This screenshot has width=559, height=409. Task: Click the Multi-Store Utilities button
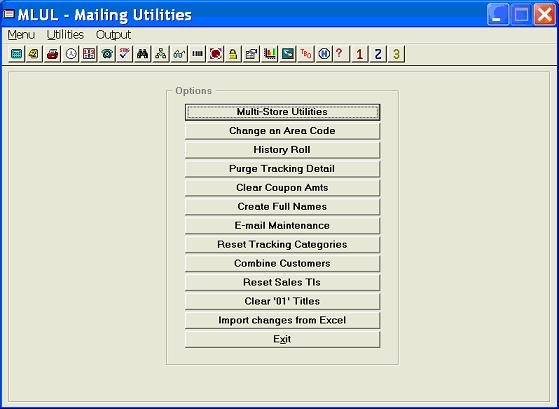(x=282, y=112)
